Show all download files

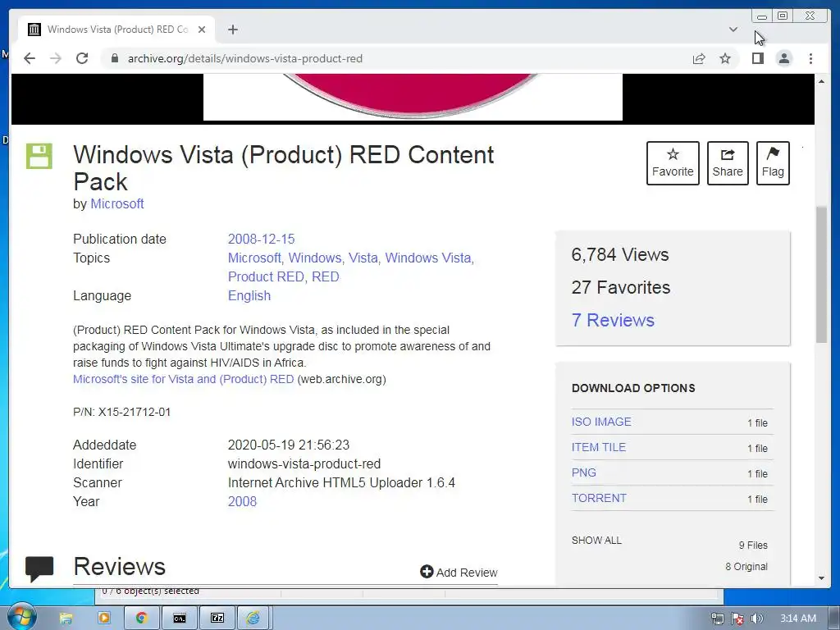(596, 540)
